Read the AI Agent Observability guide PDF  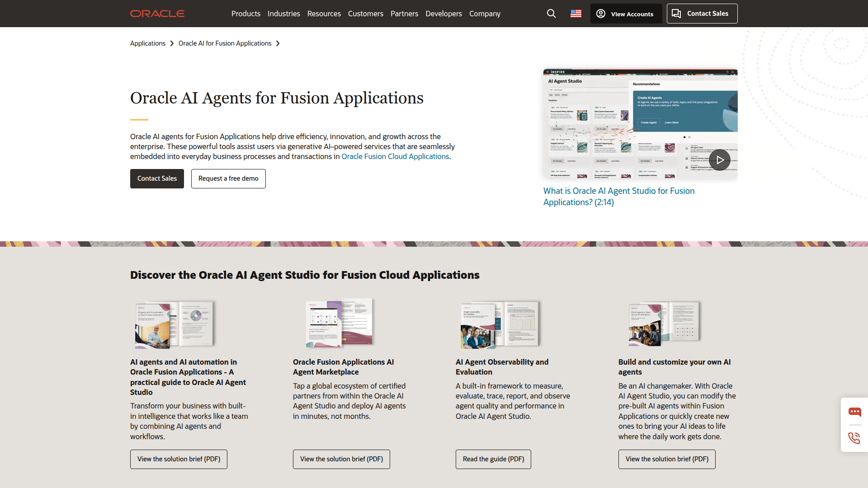[x=493, y=459]
